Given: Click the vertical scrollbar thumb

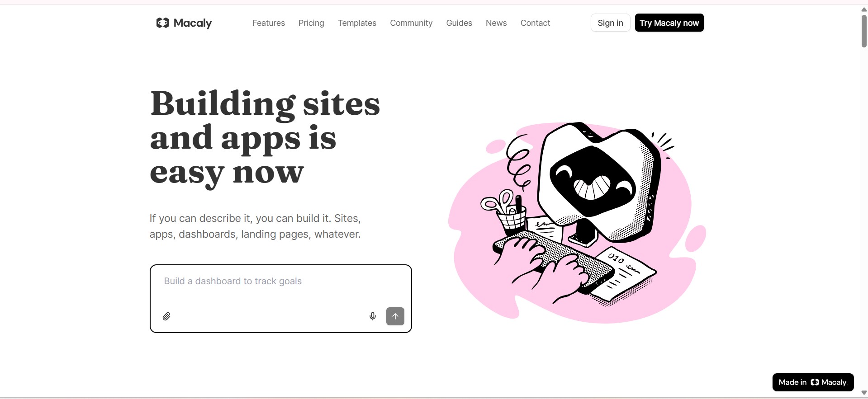Looking at the screenshot, I should pos(864,31).
